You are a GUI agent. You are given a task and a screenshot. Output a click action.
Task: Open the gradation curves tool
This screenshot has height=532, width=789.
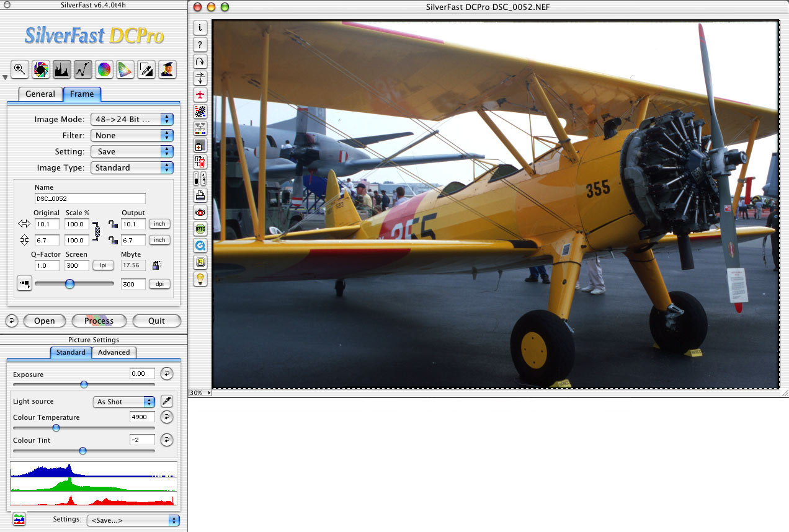click(x=83, y=70)
